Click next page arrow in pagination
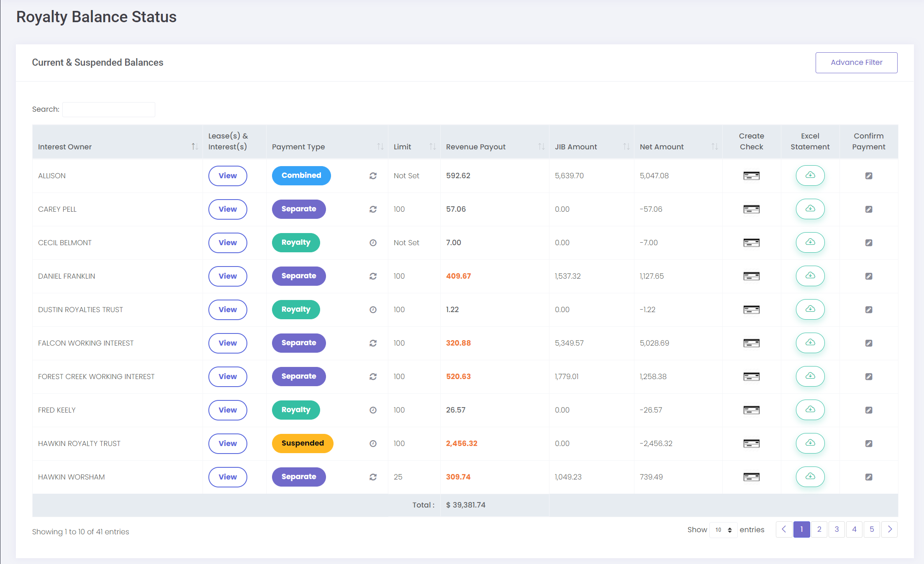The height and width of the screenshot is (564, 924). [x=889, y=529]
